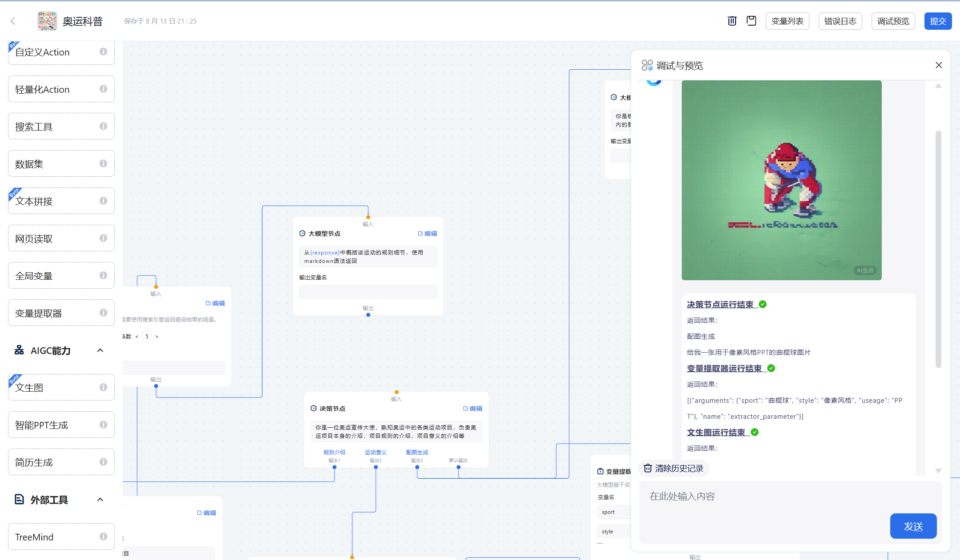Click info icon for 搜索工具
Screen dimensions: 960x560
coord(103,126)
